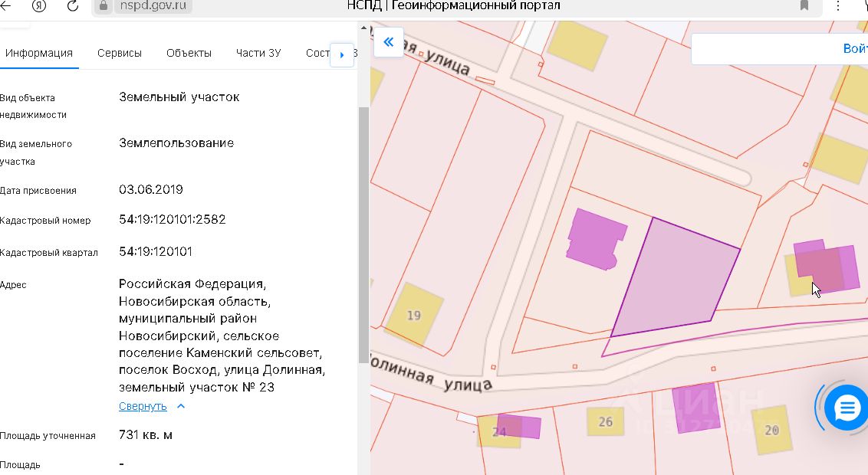
Task: Select the Информация tab
Action: click(x=38, y=53)
